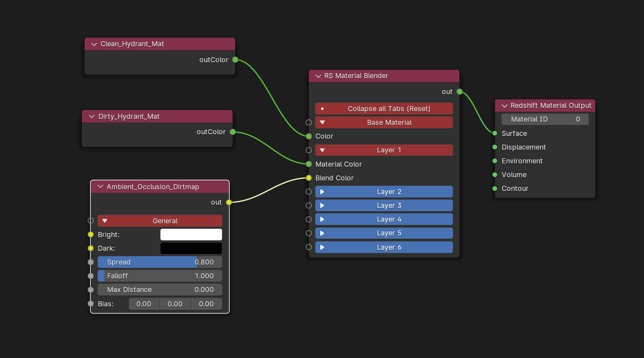
Task: Collapse the RS Material Blender node chevron
Action: (x=318, y=76)
